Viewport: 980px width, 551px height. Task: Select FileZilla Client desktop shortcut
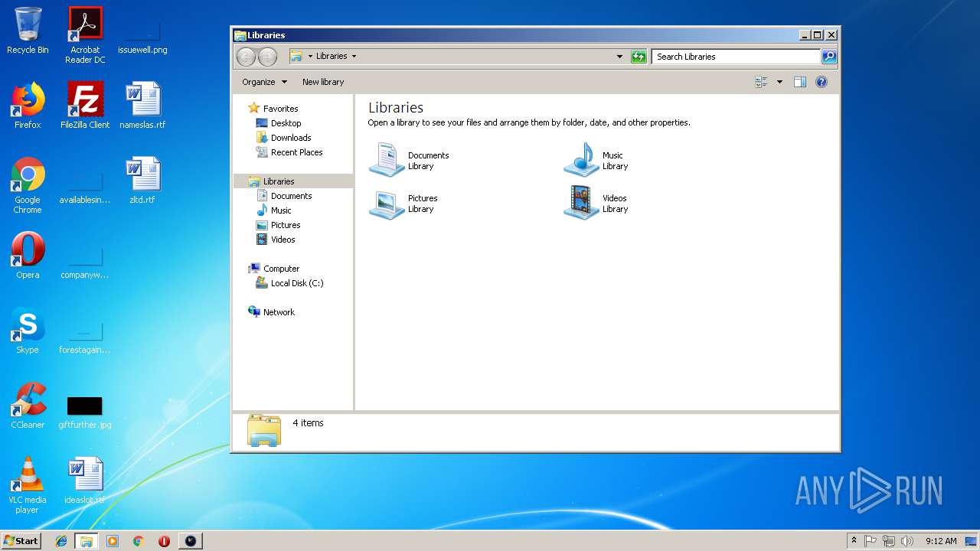(x=85, y=106)
